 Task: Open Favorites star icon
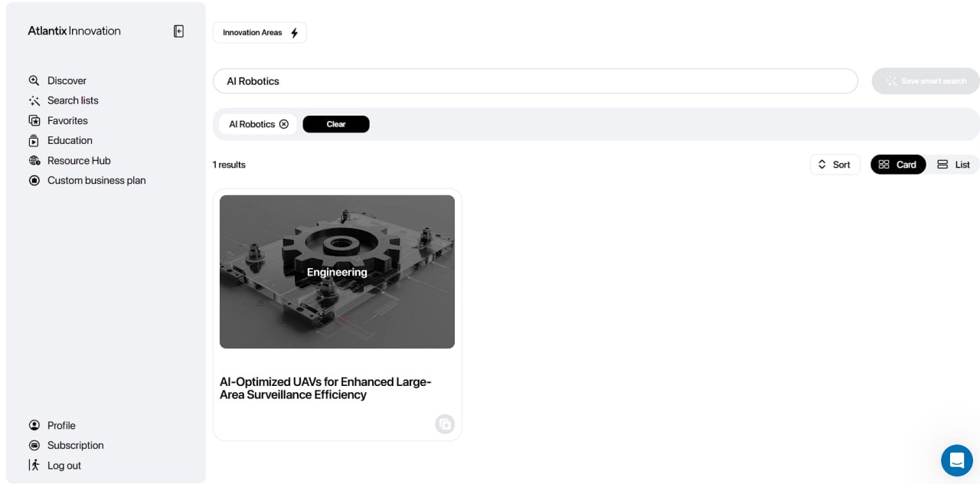(x=34, y=120)
